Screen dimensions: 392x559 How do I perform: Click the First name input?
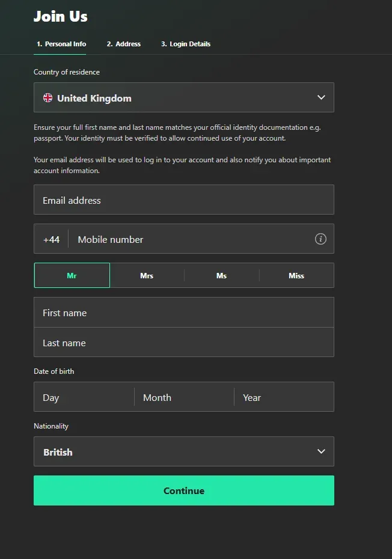tap(183, 313)
